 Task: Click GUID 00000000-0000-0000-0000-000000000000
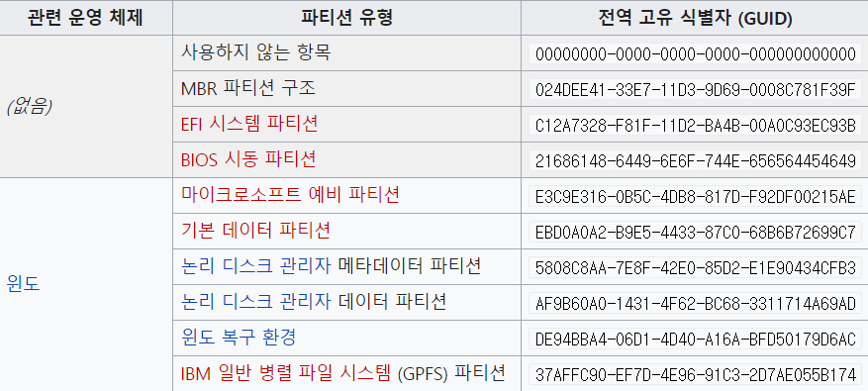tap(695, 53)
